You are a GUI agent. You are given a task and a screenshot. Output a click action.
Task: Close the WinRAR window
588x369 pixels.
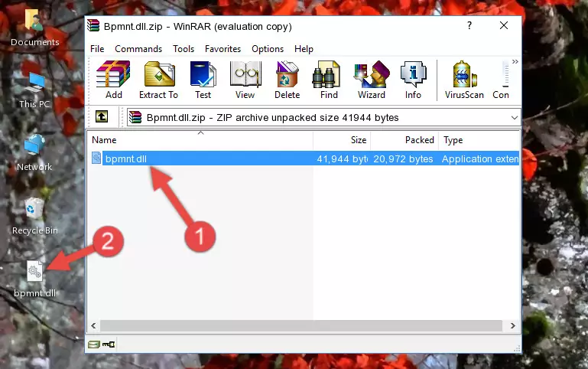click(504, 25)
